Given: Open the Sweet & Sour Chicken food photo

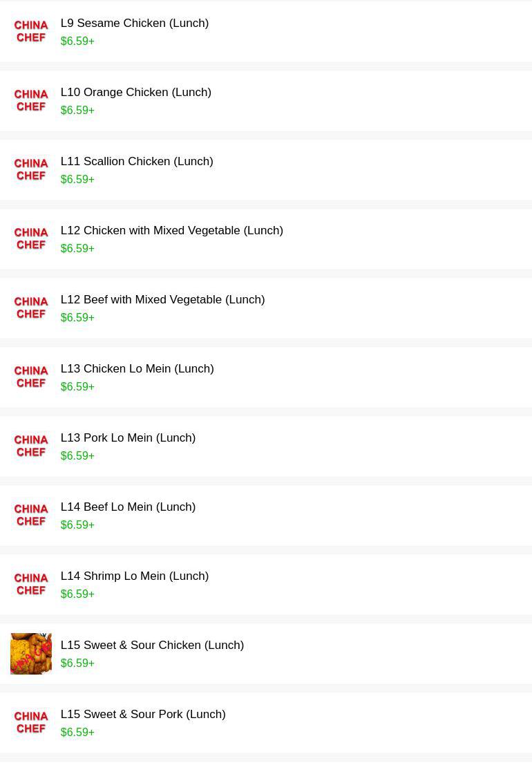Looking at the screenshot, I should tap(31, 654).
